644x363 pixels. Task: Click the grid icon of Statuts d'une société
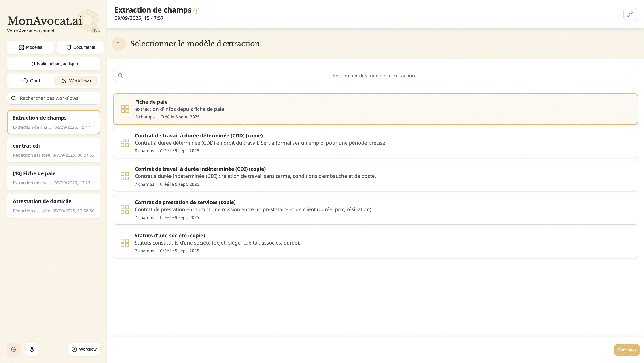click(x=125, y=243)
